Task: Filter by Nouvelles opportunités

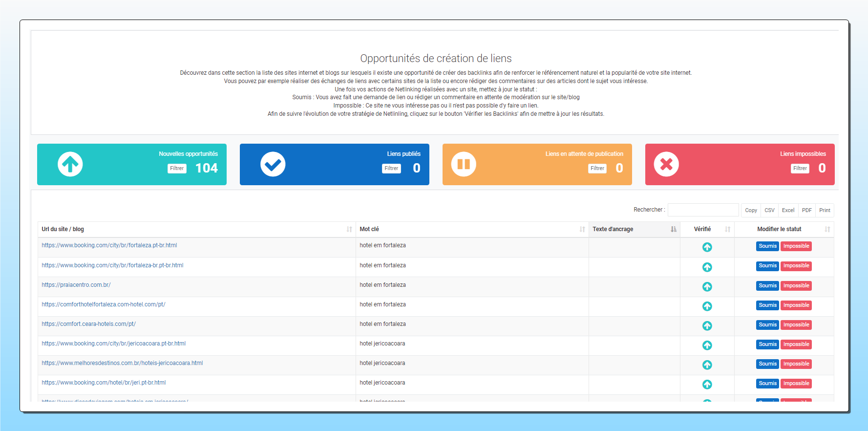Action: point(177,169)
